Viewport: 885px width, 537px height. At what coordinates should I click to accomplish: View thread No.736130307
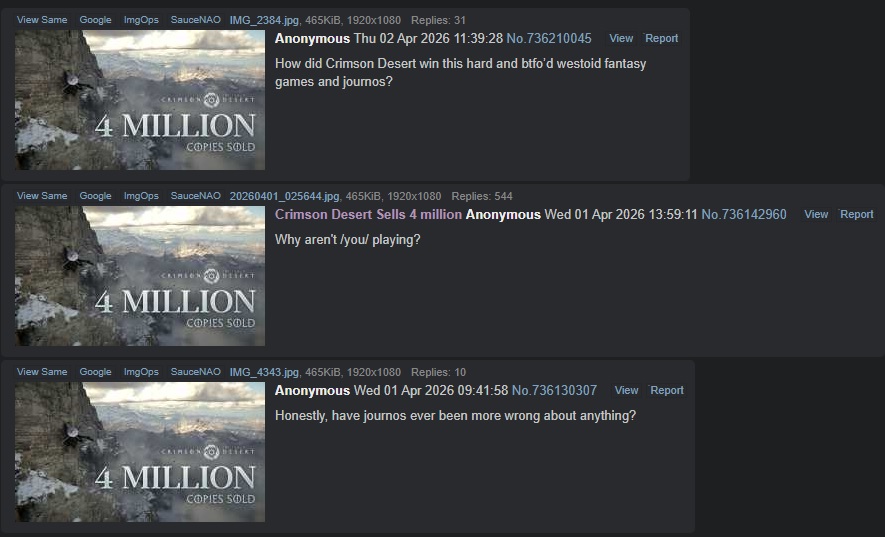pos(626,391)
